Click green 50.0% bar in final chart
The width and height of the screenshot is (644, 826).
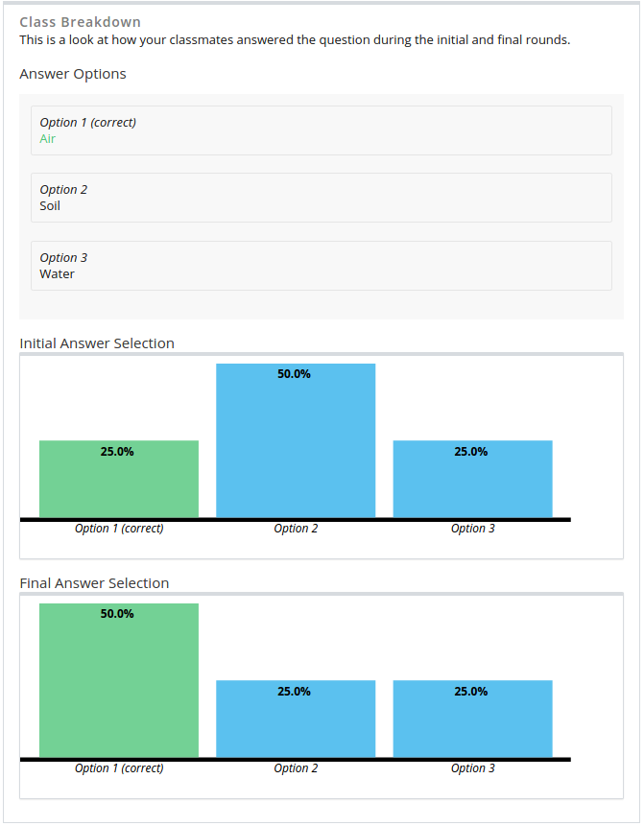(x=119, y=681)
